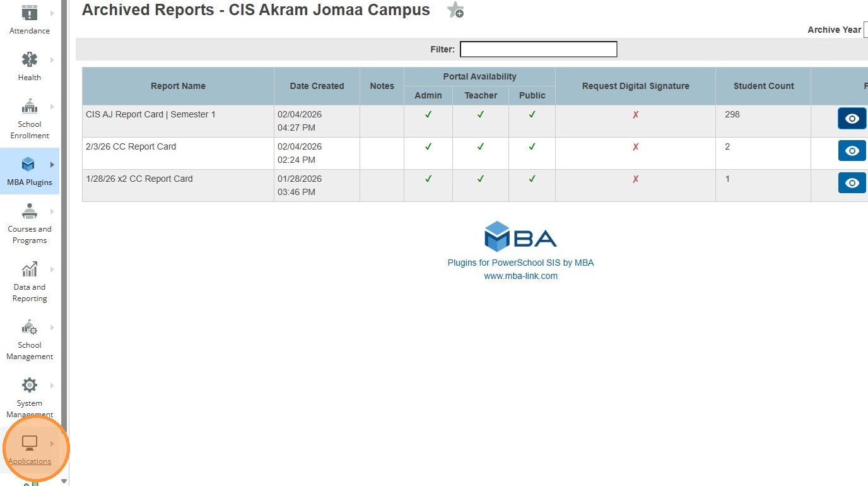Viewport: 868px width, 486px height.
Task: Open School Enrollment in sidebar
Action: (29, 107)
